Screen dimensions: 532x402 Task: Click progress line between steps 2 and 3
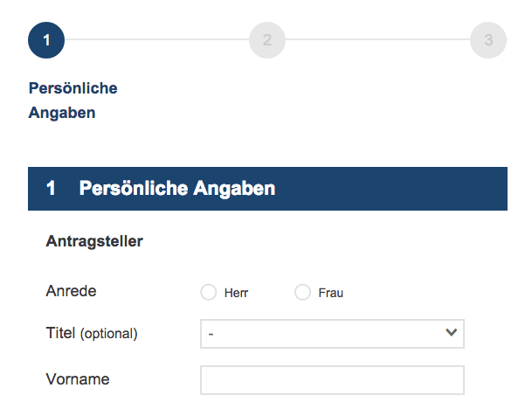click(377, 39)
